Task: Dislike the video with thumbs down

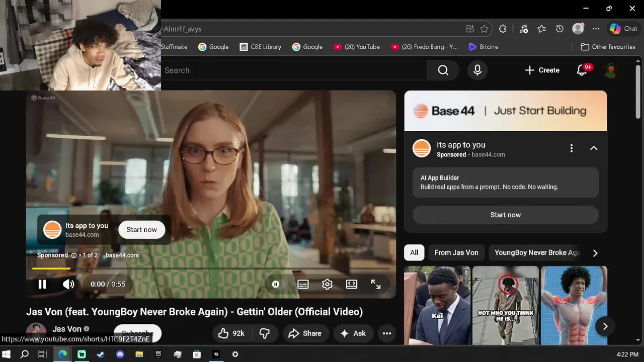Action: 265,333
